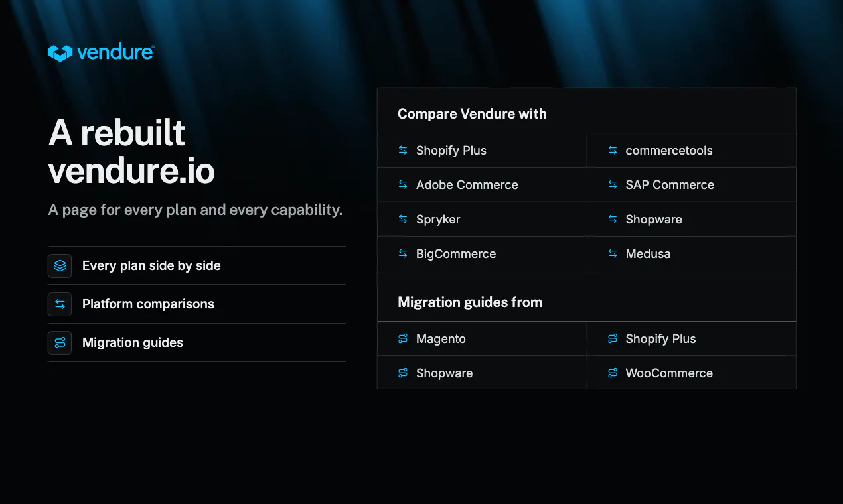The image size is (843, 504).
Task: Select the Spryker comparison entry
Action: pyautogui.click(x=482, y=219)
